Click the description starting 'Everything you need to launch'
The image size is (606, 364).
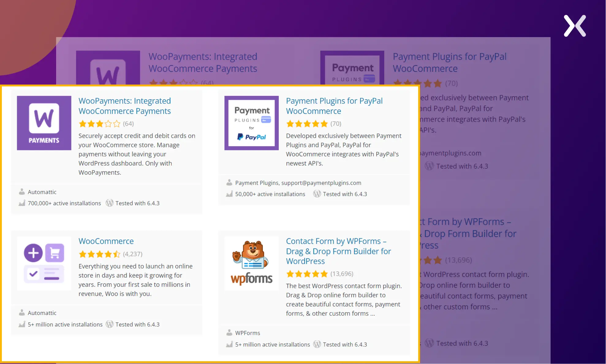(135, 280)
